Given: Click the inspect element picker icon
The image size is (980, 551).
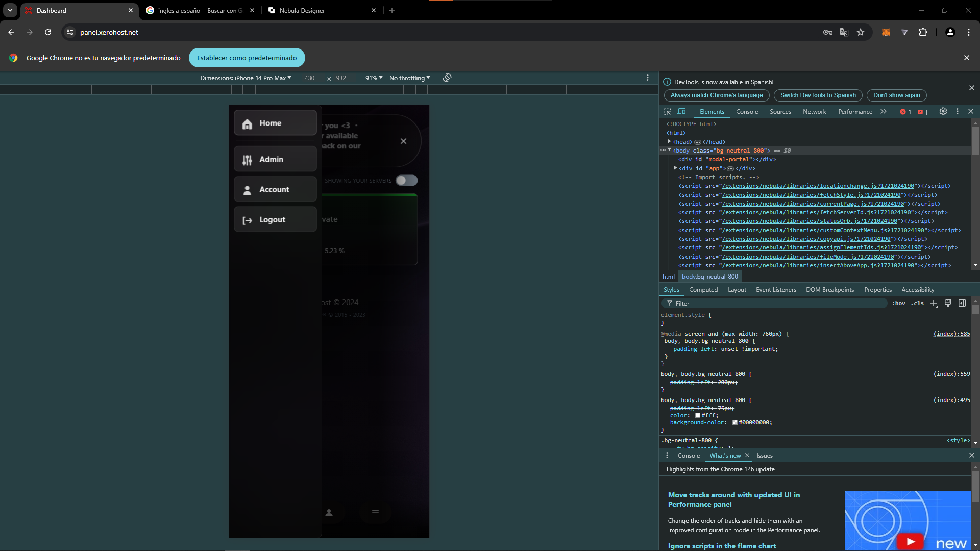Looking at the screenshot, I should click(x=667, y=111).
